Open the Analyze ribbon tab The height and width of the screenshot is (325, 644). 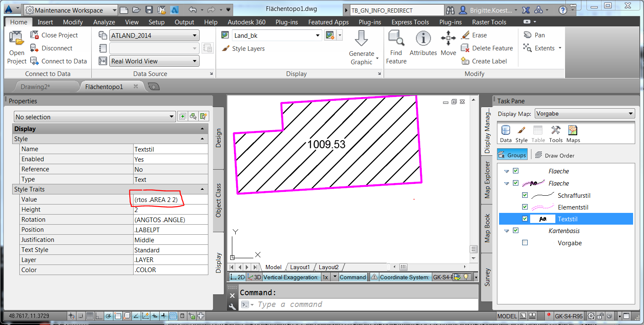click(x=104, y=22)
